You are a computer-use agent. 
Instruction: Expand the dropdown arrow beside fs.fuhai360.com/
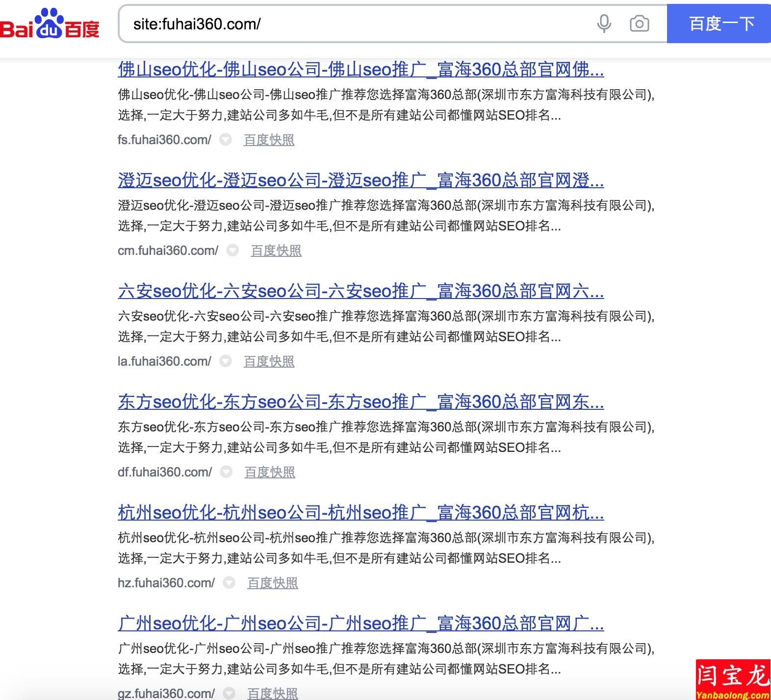(226, 140)
